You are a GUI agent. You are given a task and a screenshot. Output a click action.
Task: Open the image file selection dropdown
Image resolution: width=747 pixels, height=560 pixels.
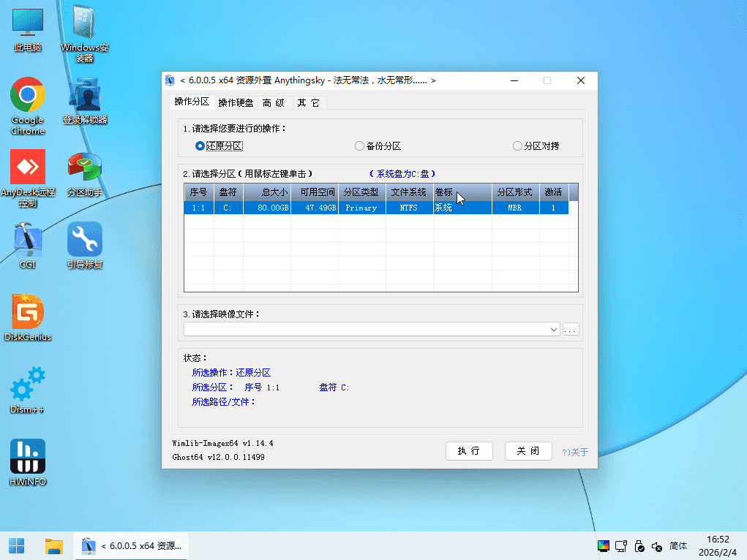554,329
